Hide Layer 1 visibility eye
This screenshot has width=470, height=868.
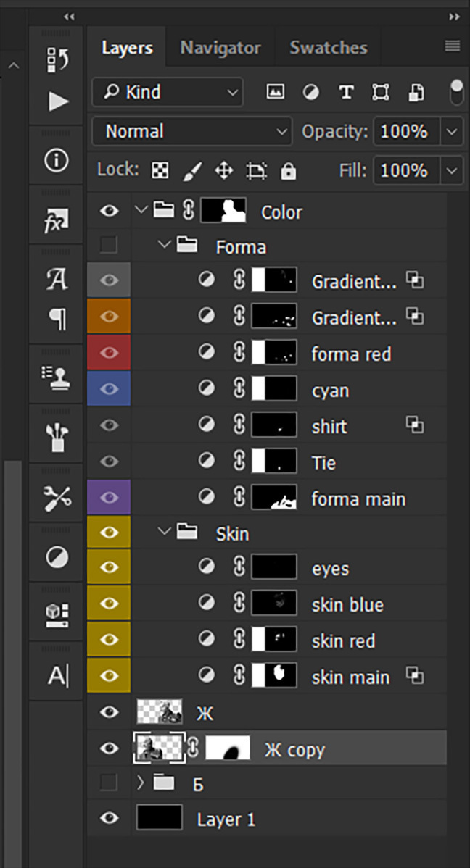[109, 818]
